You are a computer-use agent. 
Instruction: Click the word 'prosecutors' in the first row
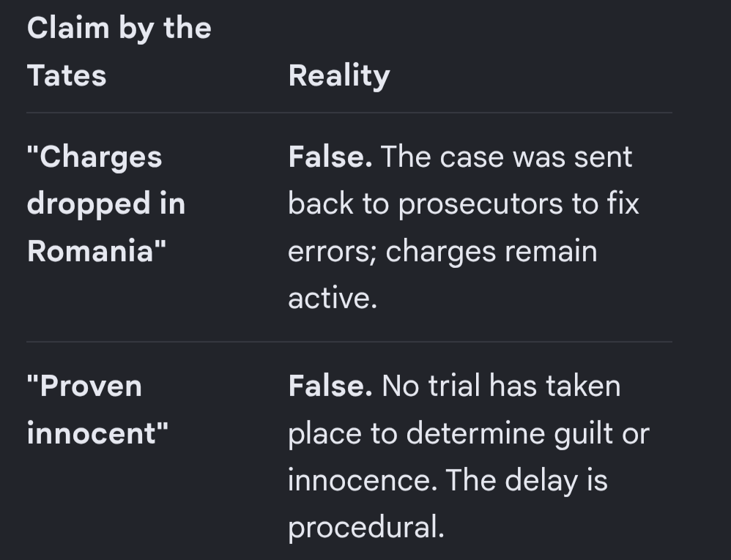click(x=480, y=205)
